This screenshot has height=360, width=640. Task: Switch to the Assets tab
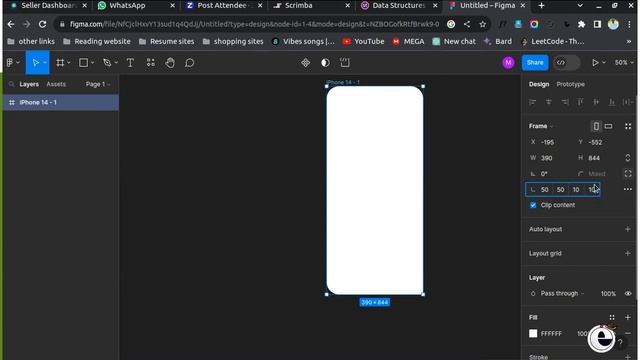click(x=56, y=84)
